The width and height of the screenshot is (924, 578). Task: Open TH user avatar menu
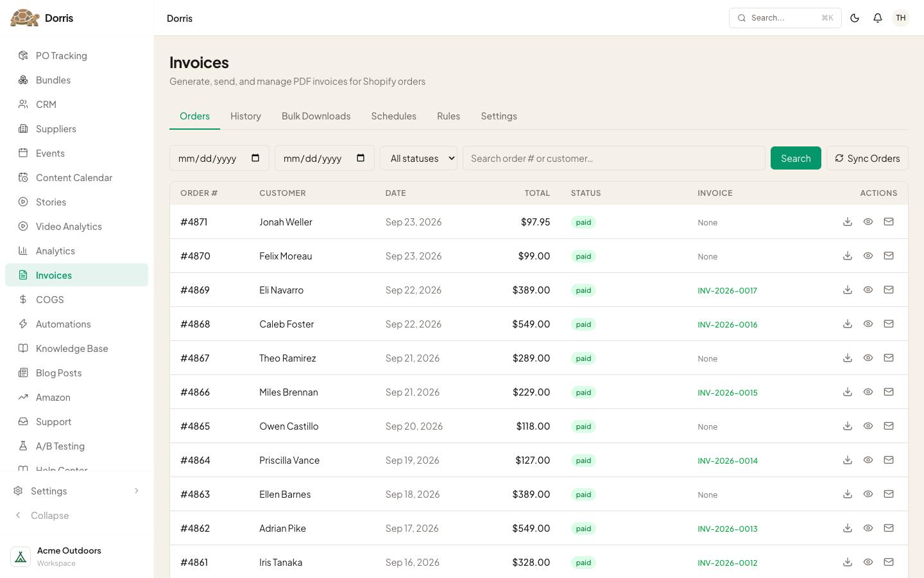901,18
